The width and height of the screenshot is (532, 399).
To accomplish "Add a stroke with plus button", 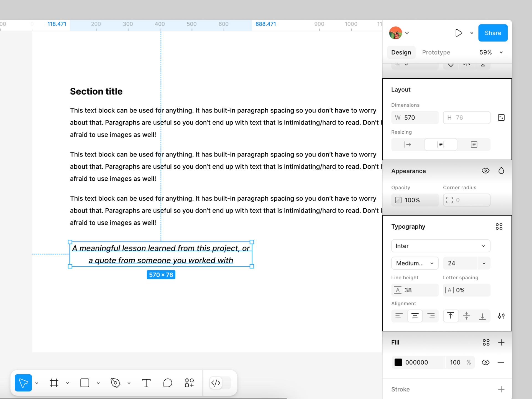I will click(x=501, y=389).
